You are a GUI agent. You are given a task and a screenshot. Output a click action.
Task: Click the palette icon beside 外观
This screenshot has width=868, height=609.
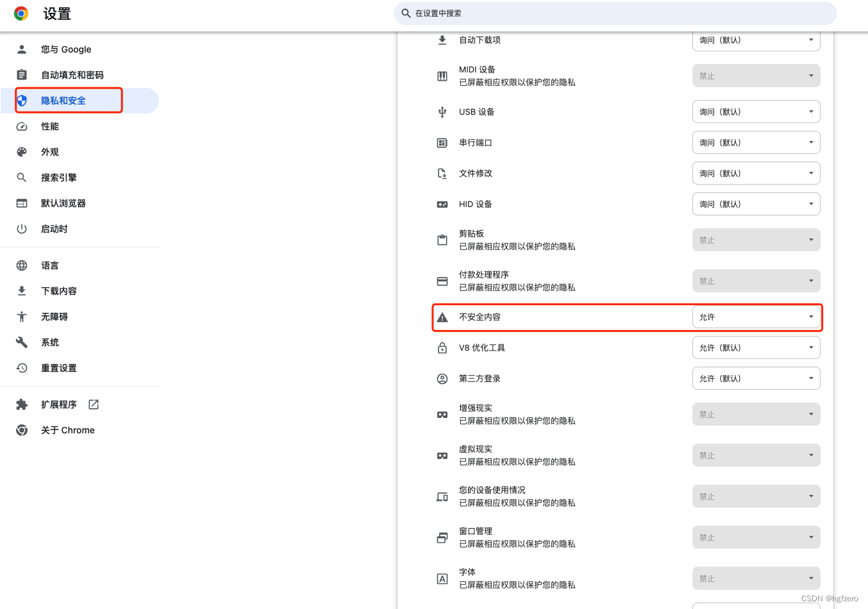coord(22,152)
